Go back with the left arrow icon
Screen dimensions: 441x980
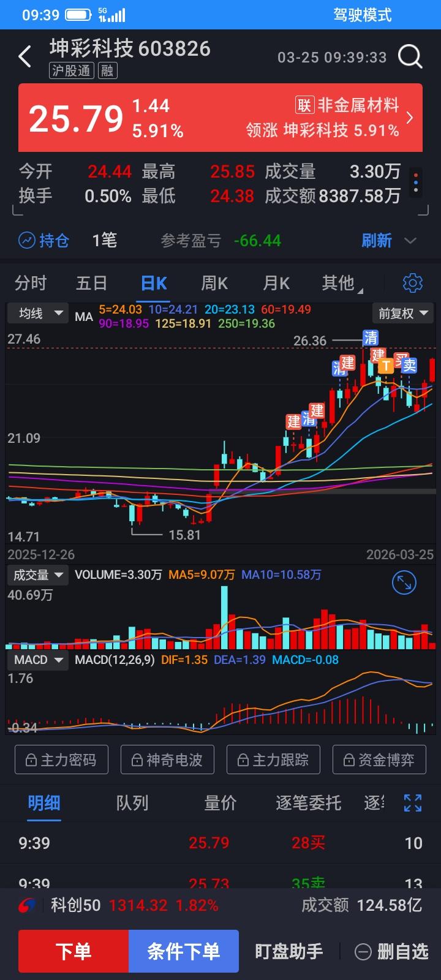coord(24,56)
